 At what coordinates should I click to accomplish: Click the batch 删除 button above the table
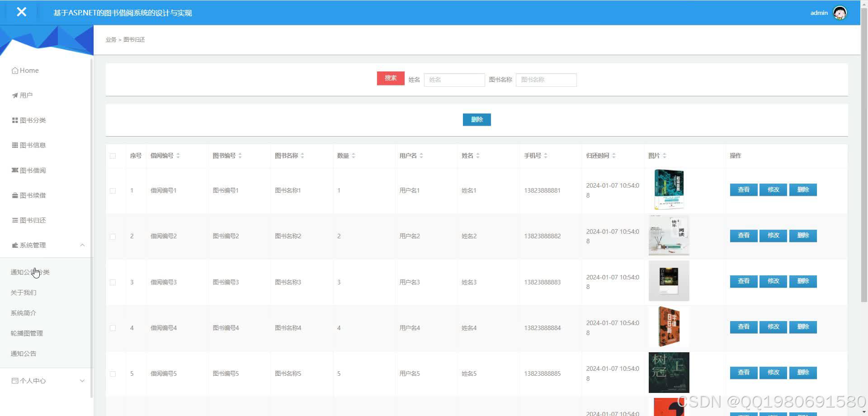click(x=477, y=119)
